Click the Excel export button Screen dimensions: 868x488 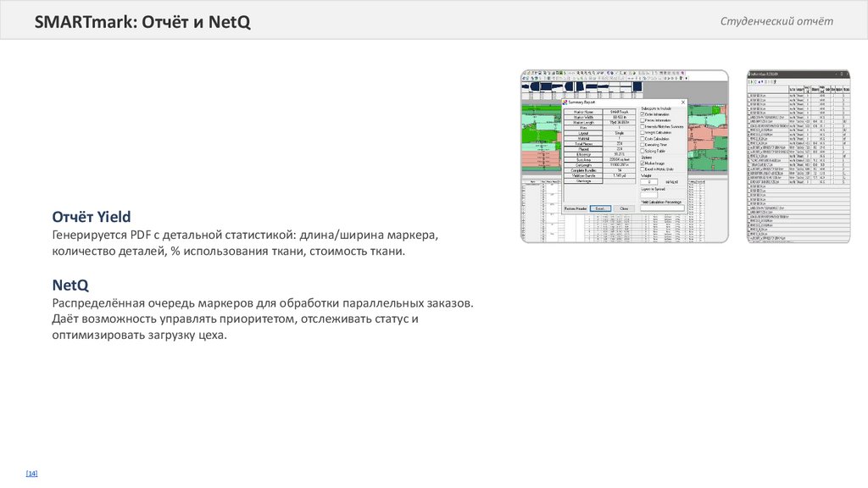(601, 208)
